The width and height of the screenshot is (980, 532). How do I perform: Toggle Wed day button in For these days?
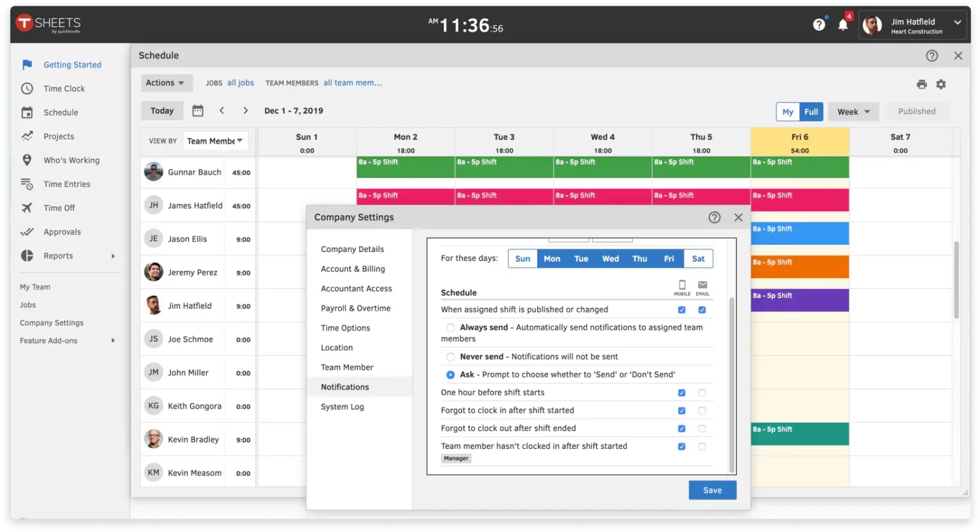(x=611, y=258)
